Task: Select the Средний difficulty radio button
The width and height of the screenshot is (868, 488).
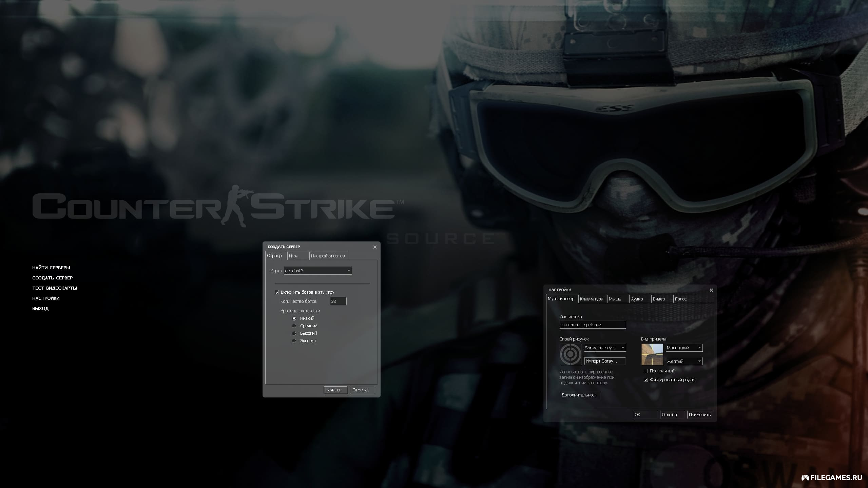Action: click(294, 326)
